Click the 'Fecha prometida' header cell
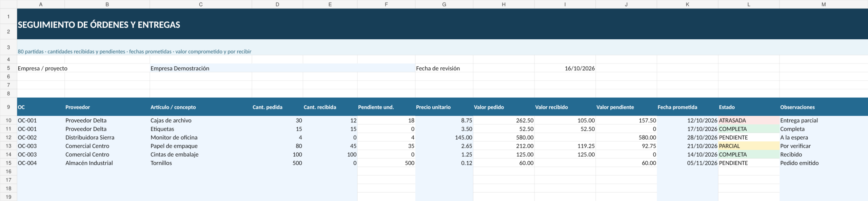The image size is (868, 201). pos(687,107)
